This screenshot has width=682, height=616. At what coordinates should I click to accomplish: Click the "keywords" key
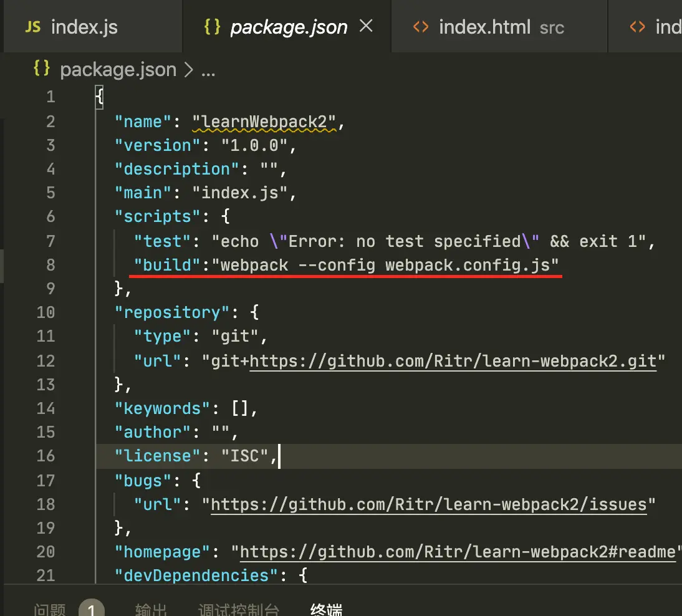click(162, 408)
